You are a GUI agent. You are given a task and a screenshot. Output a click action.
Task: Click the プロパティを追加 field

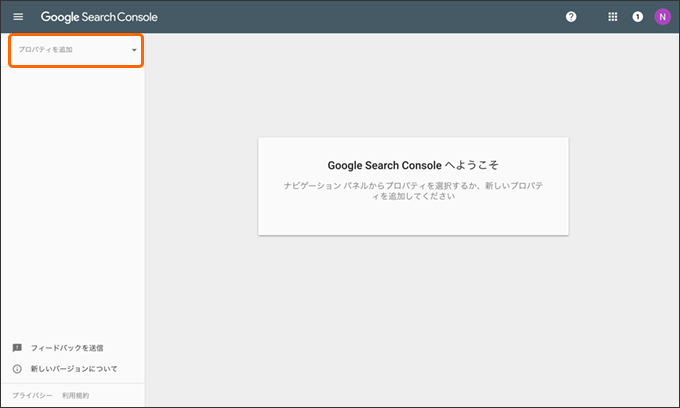(76, 50)
